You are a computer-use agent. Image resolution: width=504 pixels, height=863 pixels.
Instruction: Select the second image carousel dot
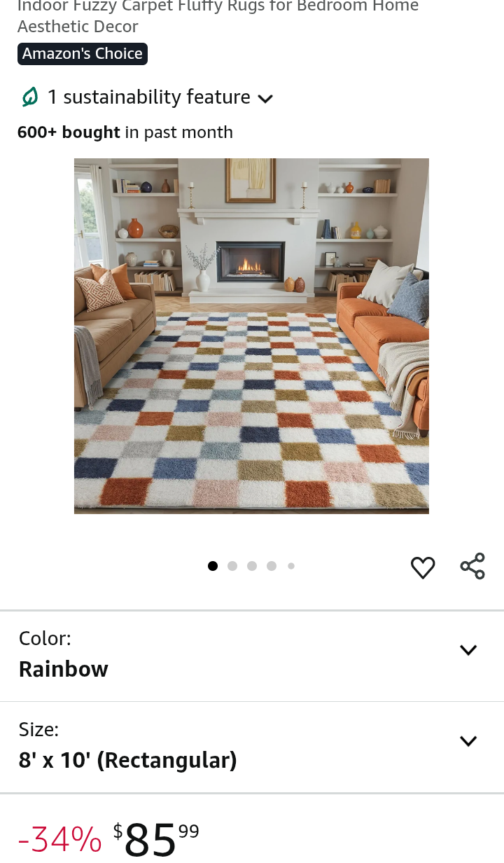(232, 566)
